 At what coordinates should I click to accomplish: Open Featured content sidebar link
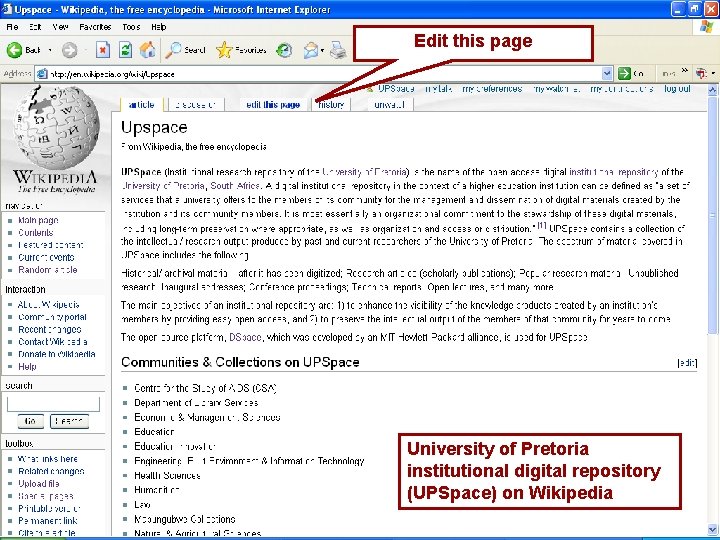[51, 245]
